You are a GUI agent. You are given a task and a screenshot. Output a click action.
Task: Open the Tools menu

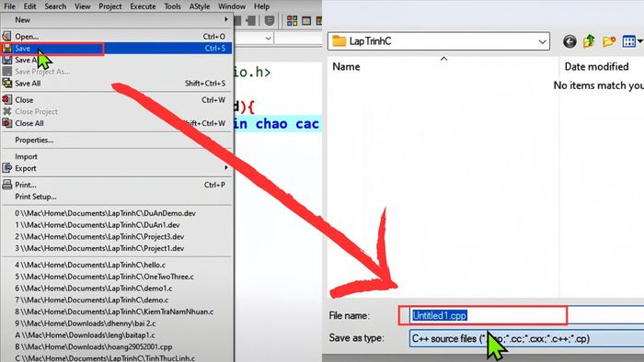[173, 6]
